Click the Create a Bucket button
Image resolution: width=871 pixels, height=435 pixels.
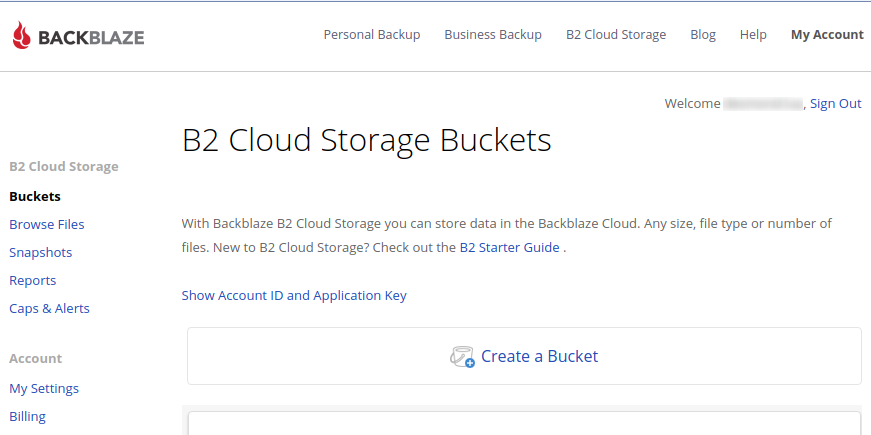tap(539, 356)
